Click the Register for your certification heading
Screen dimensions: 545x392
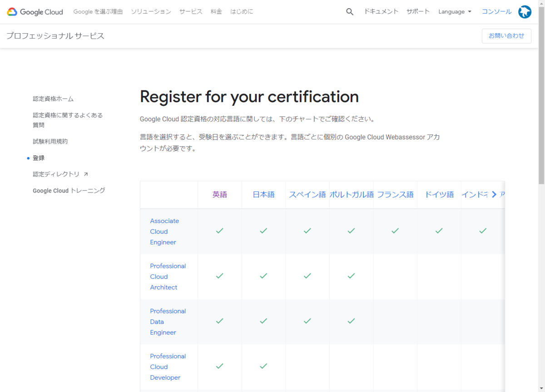(x=249, y=97)
